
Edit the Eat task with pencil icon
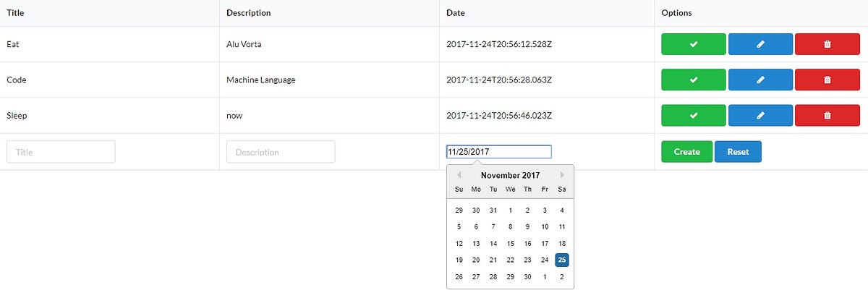[x=760, y=44]
